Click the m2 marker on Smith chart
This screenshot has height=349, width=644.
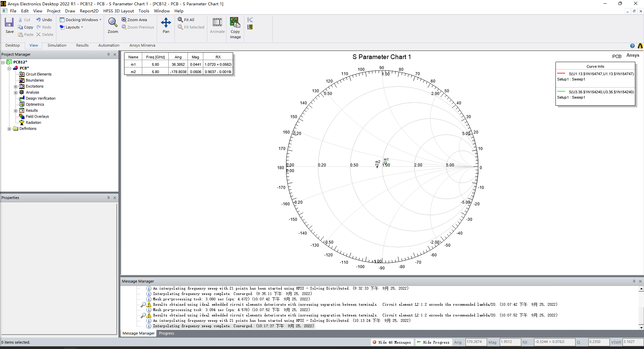pos(377,166)
